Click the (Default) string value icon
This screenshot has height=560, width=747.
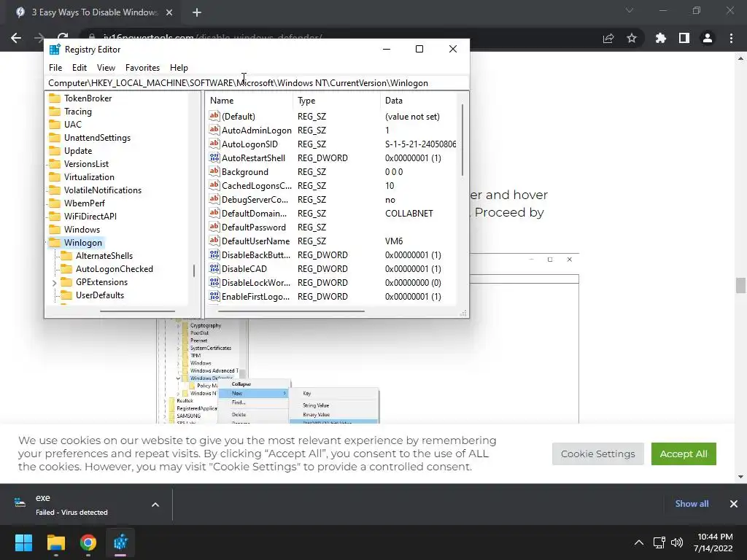pos(214,116)
